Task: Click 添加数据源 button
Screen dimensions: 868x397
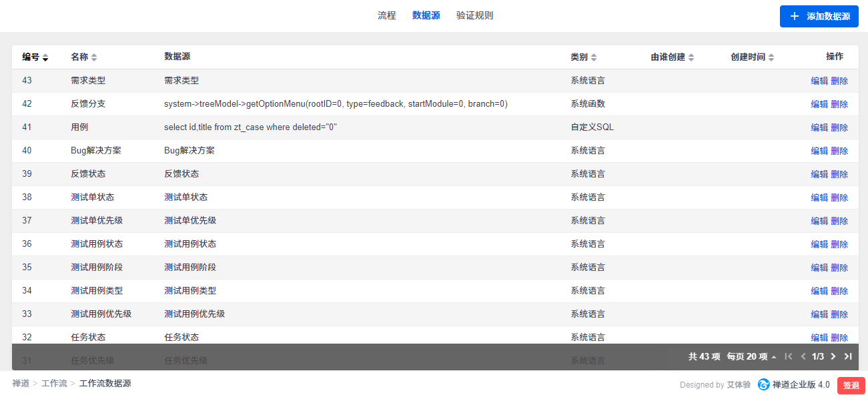Action: tap(819, 16)
